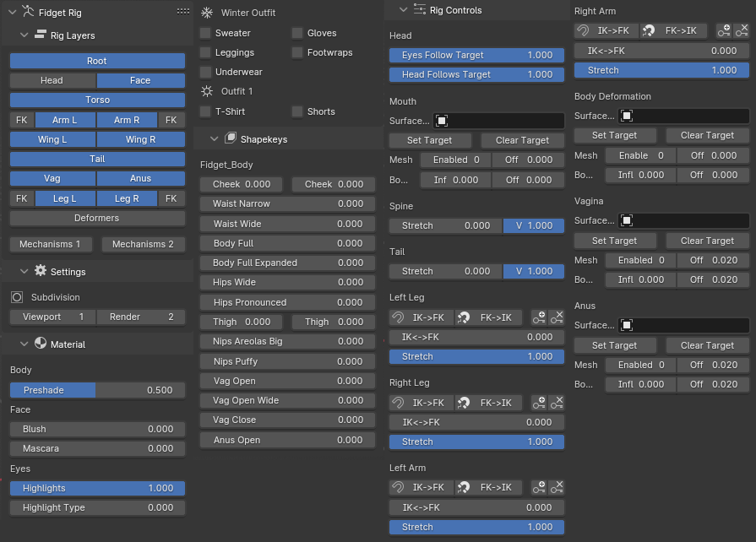Image resolution: width=756 pixels, height=542 pixels.
Task: Click the panel drag-handle dots icon
Action: point(182,12)
